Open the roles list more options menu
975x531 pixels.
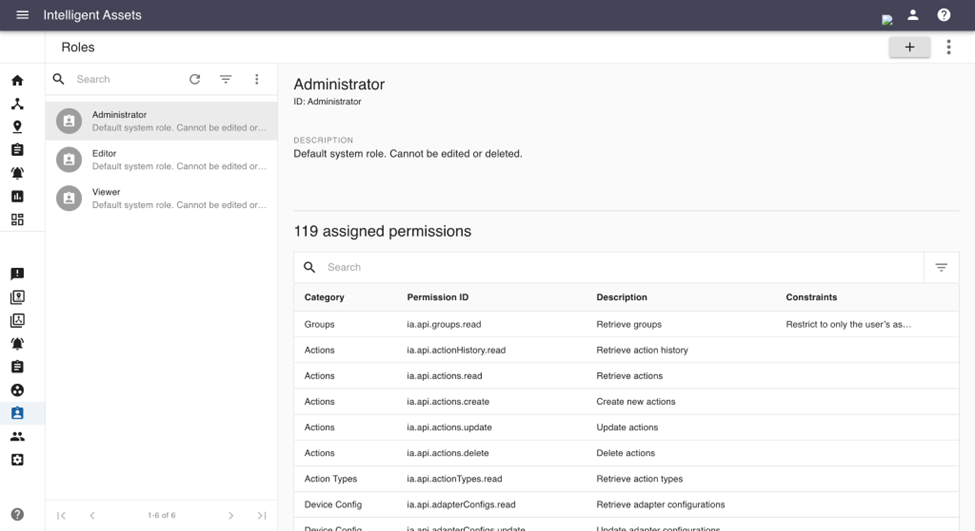[257, 79]
